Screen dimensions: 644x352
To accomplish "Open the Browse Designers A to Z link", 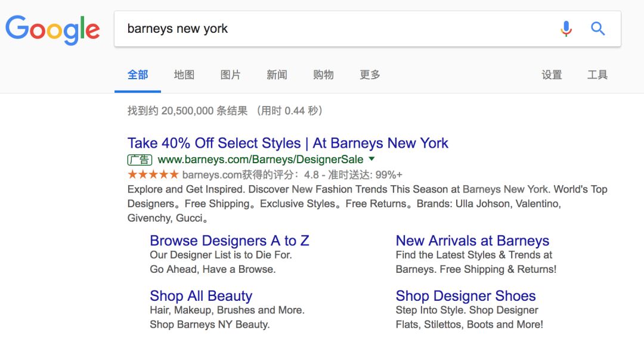I will [x=230, y=241].
